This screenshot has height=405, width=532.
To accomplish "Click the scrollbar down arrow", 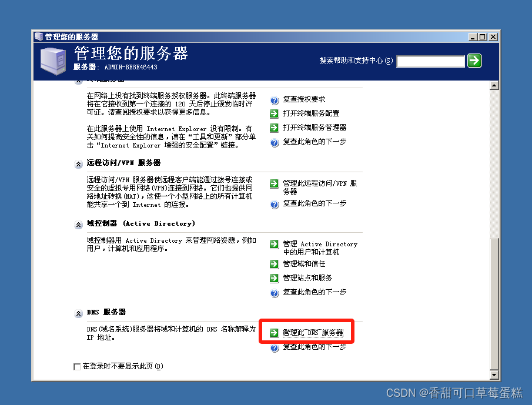I will coord(494,375).
